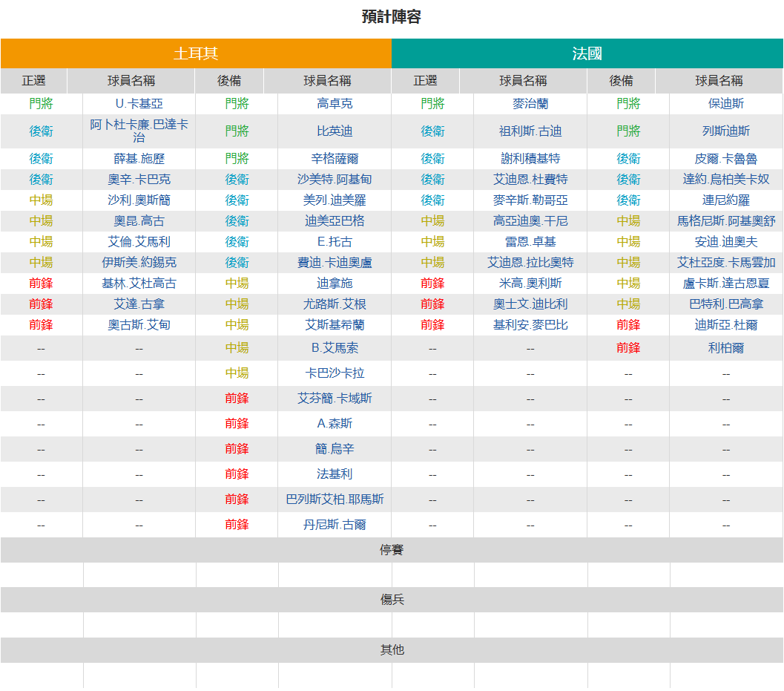The width and height of the screenshot is (784, 691).
Task: Open player 保迪斯 in France substitutes
Action: 726,104
